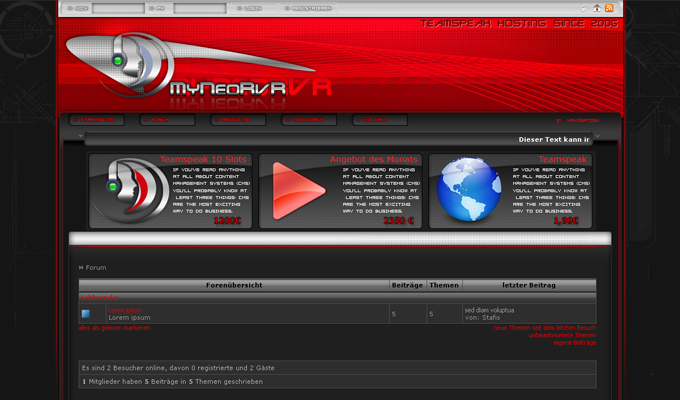Click the second input field in top bar
680x400 pixels.
tap(199, 8)
